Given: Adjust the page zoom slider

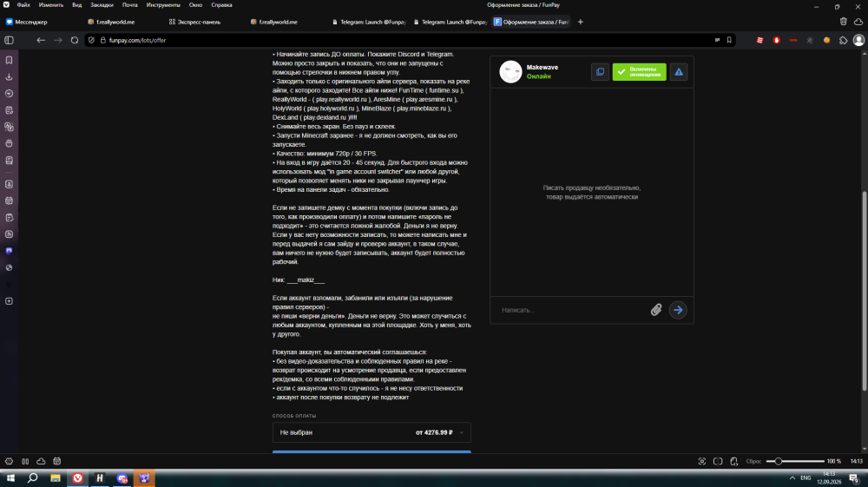Looking at the screenshot, I should click(x=795, y=462).
